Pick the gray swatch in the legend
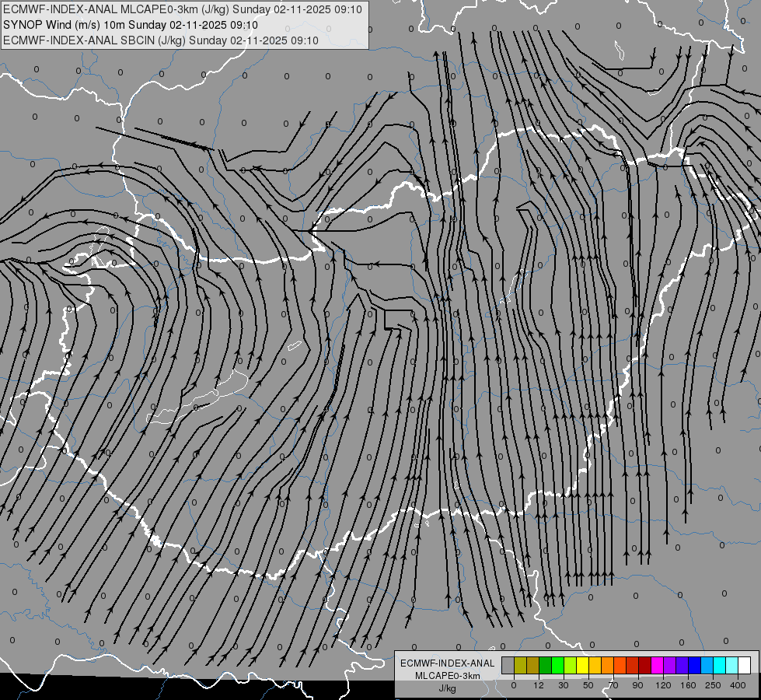761x700 pixels. 508,665
